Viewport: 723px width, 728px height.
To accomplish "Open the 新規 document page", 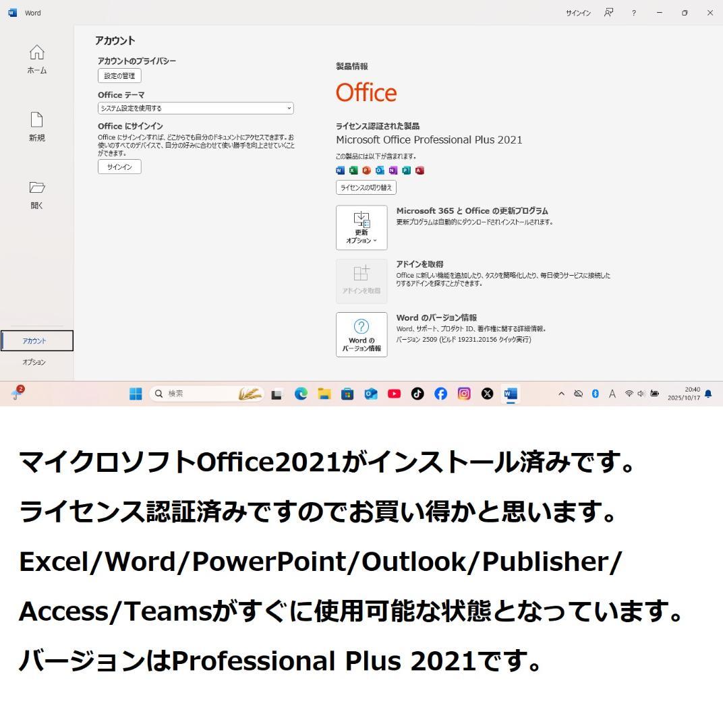I will point(36,126).
